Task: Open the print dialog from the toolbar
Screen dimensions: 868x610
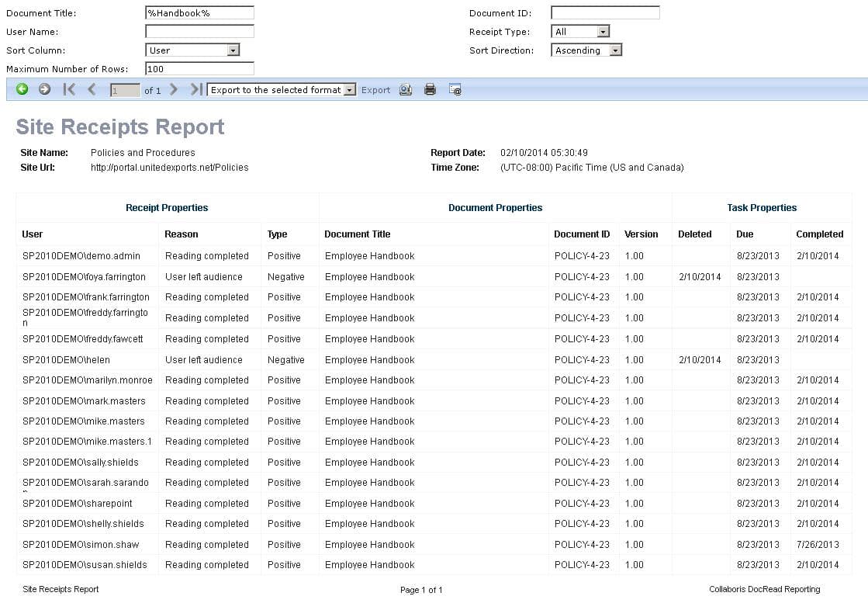Action: (431, 89)
